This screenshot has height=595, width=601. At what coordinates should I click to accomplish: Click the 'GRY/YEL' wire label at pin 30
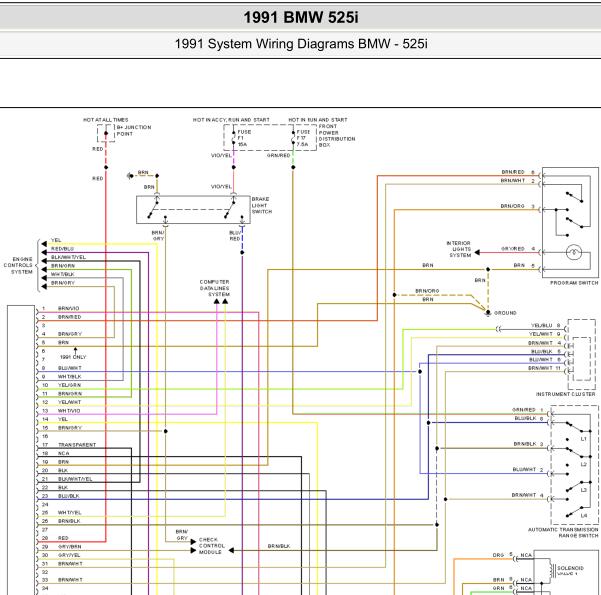(x=69, y=555)
